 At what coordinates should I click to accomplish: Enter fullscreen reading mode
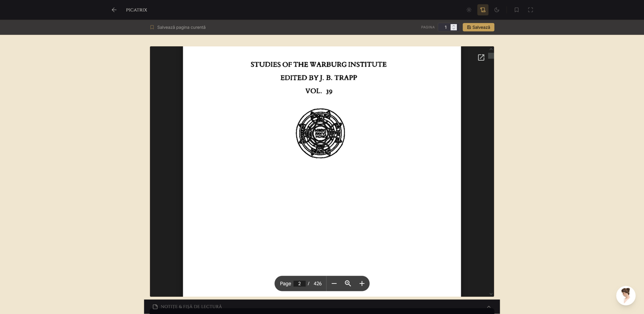[x=530, y=10]
